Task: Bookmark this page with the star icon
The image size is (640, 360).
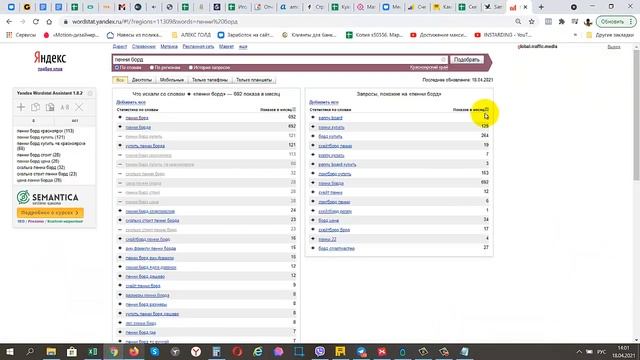Action: point(531,22)
